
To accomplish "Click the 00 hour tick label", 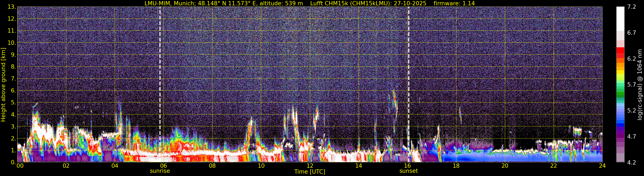I will (20, 166).
